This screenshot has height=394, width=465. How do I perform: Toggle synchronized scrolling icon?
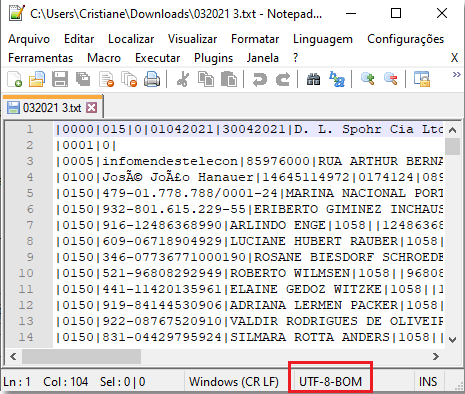pyautogui.click(x=422, y=79)
